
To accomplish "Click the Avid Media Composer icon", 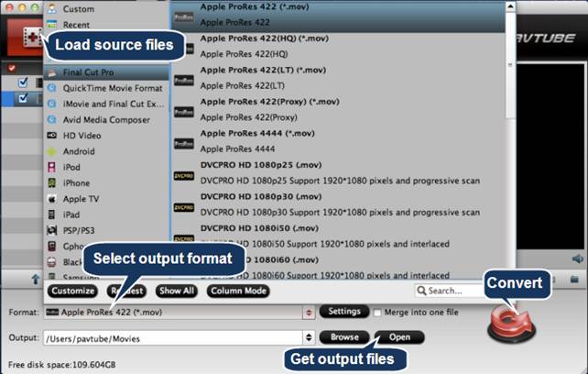I will (52, 120).
